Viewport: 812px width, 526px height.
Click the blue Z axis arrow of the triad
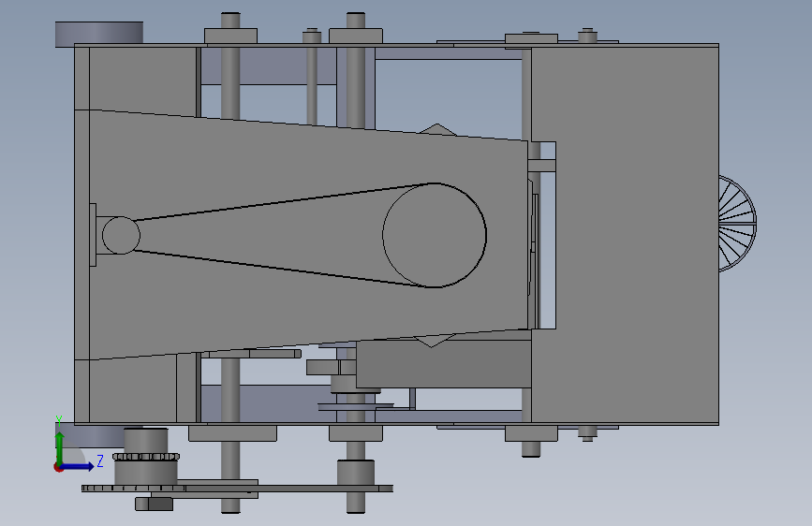78,466
